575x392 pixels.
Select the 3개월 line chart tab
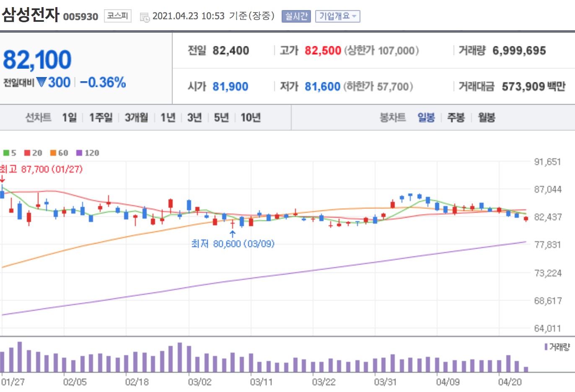(x=136, y=118)
